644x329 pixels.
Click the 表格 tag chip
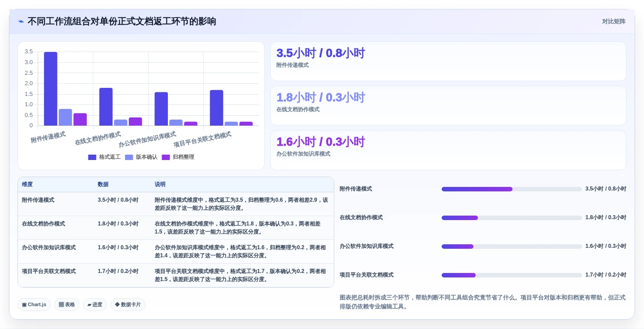[x=67, y=305]
